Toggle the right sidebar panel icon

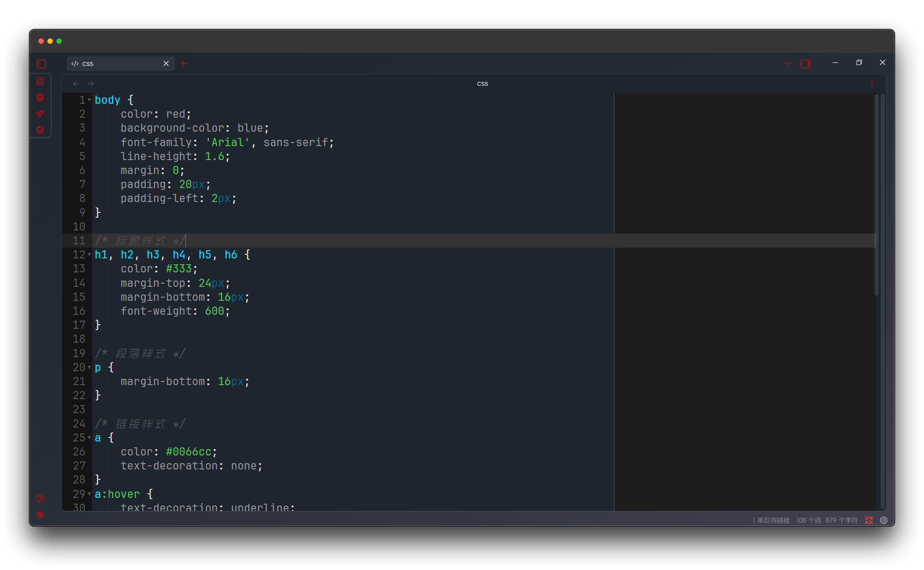pos(805,64)
